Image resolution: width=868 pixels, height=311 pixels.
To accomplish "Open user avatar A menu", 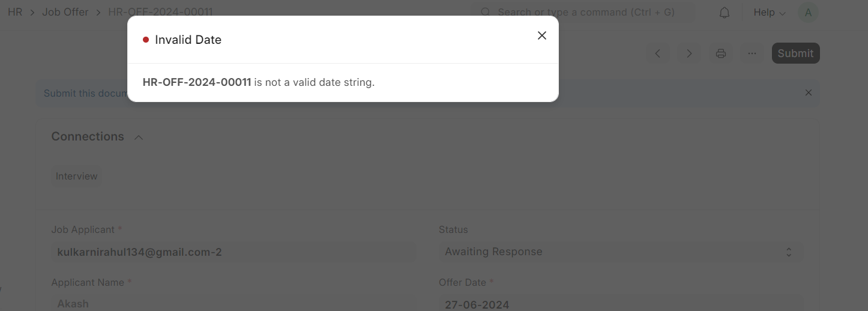I will tap(808, 13).
